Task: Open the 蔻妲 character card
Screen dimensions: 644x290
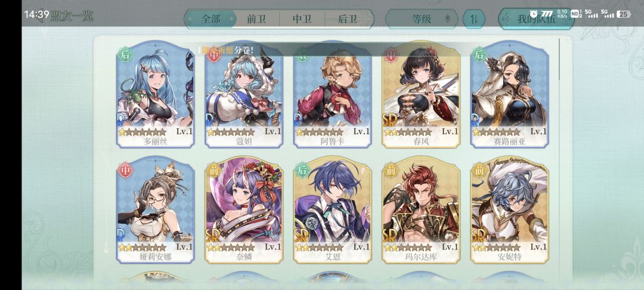Action: [x=244, y=94]
